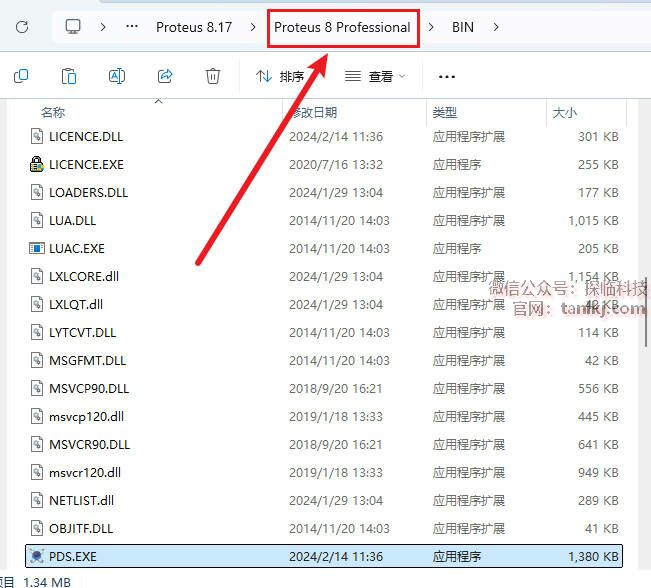The height and width of the screenshot is (588, 651).
Task: Select the OBJITF.DLL file
Action: [x=324, y=529]
